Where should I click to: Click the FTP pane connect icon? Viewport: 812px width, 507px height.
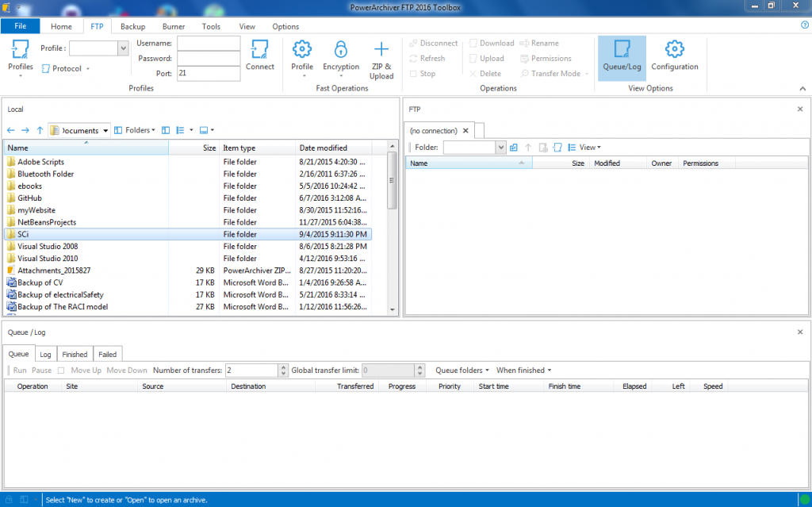(557, 148)
